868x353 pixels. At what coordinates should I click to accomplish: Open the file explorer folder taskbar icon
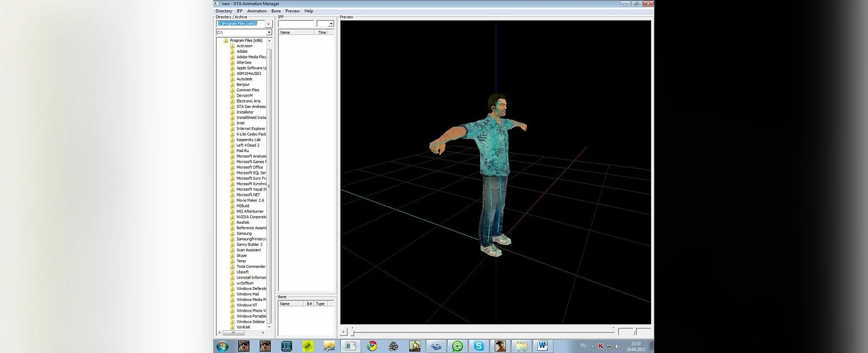point(521,346)
